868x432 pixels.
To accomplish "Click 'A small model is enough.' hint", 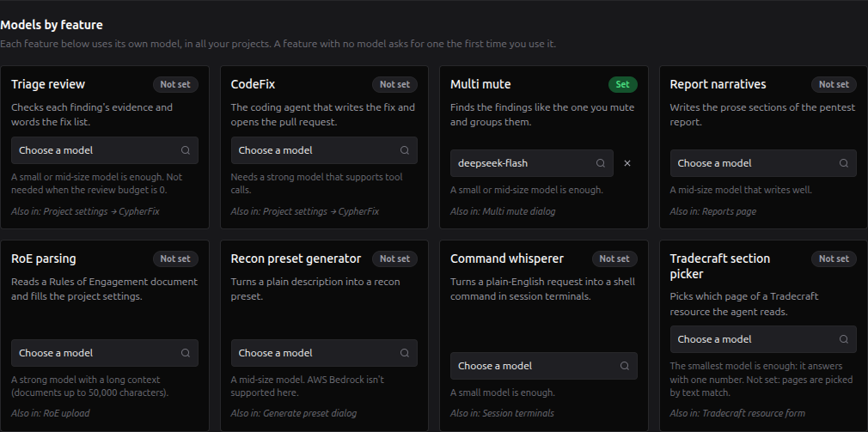I will [503, 392].
